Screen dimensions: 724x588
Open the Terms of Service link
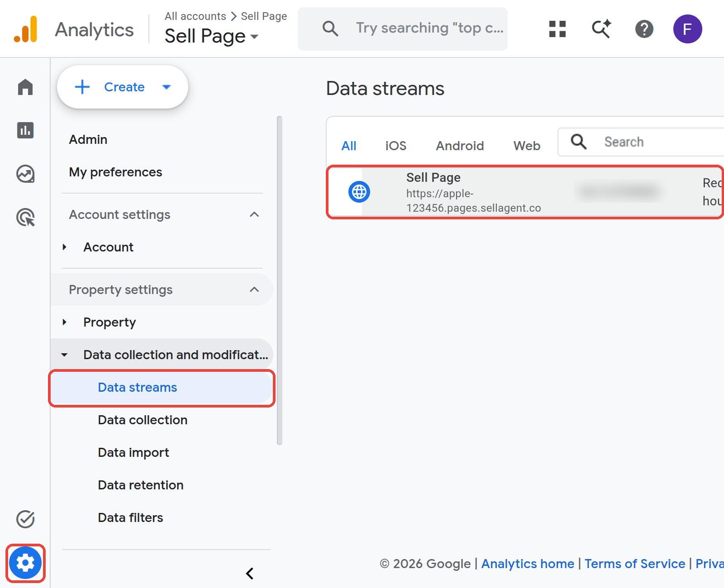[635, 564]
